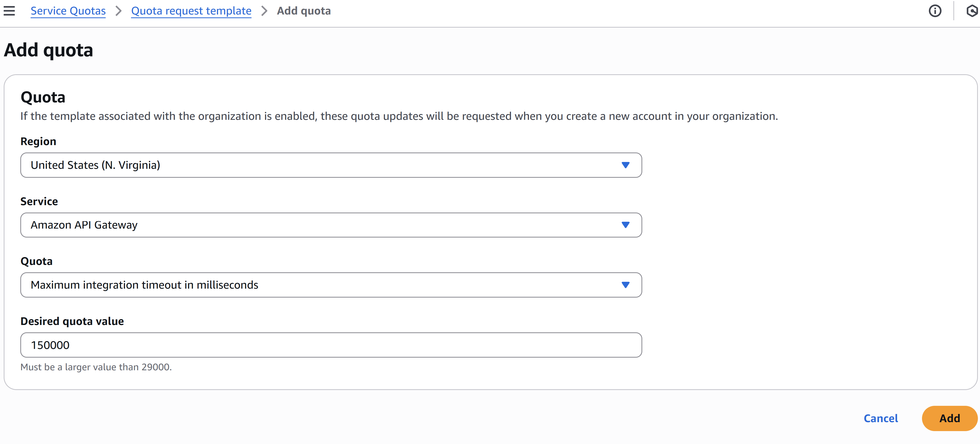
Task: Open the Quota request template breadcrumb link
Action: click(x=191, y=11)
